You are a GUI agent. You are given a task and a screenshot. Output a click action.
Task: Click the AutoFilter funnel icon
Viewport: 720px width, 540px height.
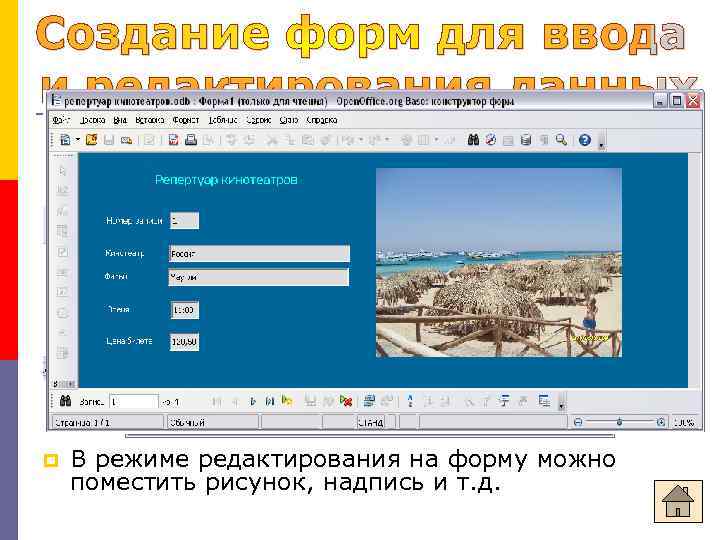[x=469, y=402]
